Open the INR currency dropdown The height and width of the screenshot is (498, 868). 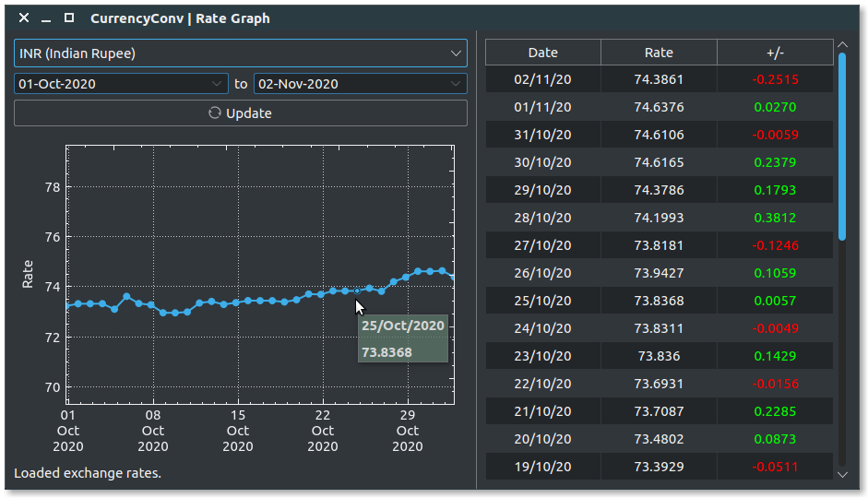(240, 53)
